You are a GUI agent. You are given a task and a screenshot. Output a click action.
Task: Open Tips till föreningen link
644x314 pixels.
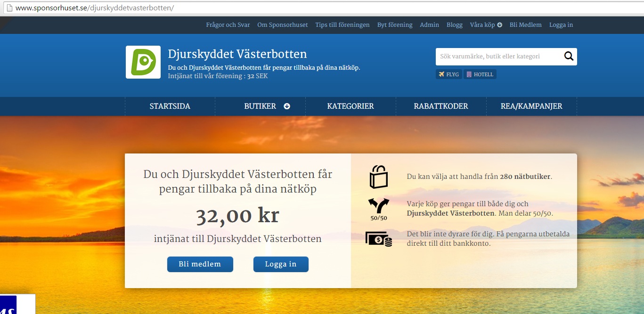pyautogui.click(x=342, y=25)
